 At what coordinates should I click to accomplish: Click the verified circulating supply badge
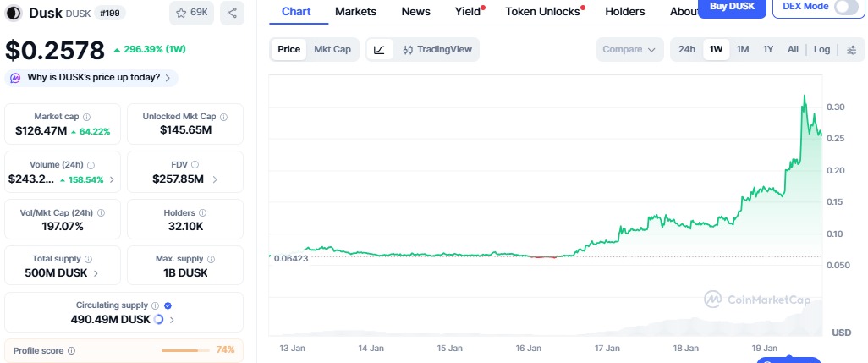coord(168,305)
